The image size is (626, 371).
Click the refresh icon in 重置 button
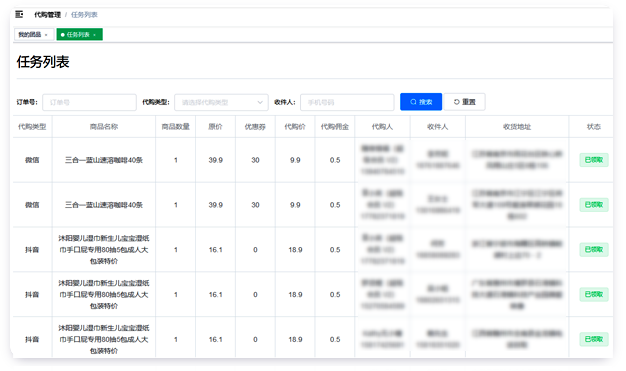click(456, 102)
